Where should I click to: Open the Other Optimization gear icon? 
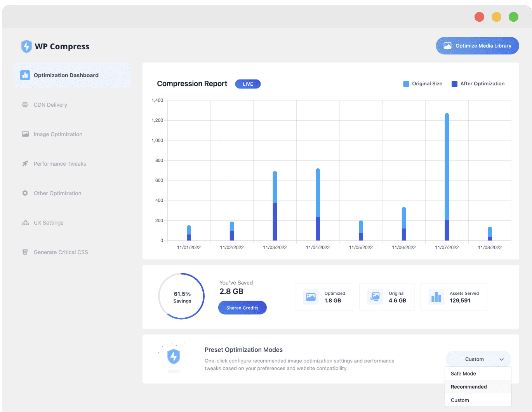25,193
